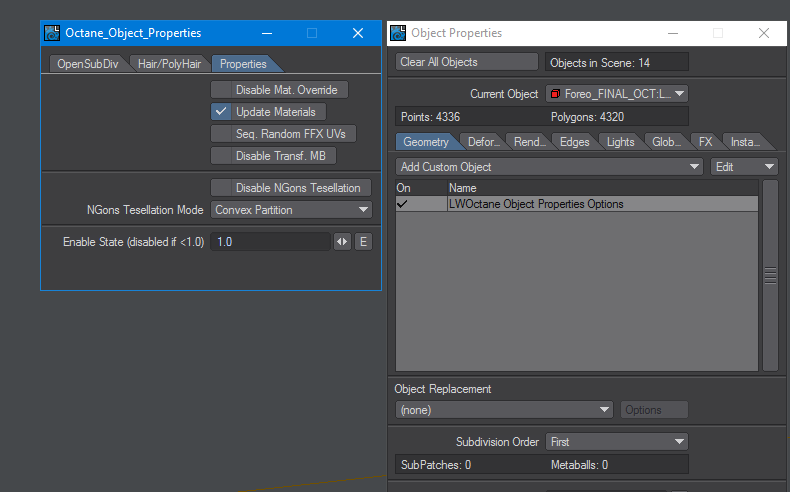
Task: Close the Object Properties window
Action: pyautogui.click(x=764, y=33)
